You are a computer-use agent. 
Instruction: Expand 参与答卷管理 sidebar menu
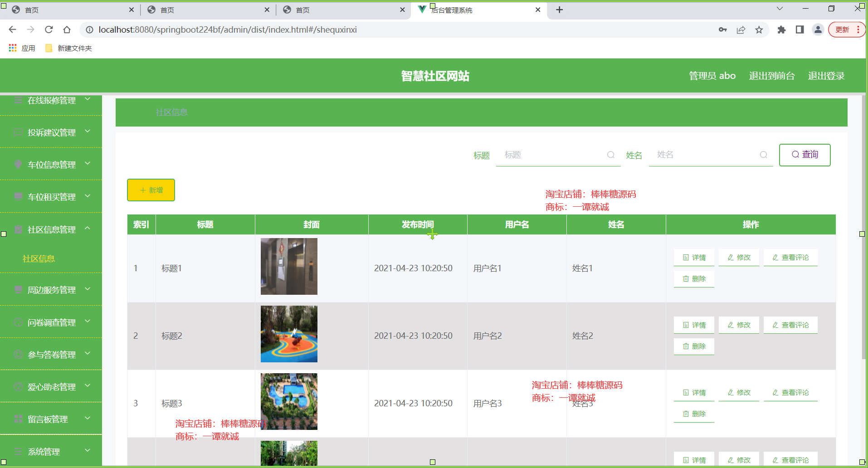(x=51, y=354)
